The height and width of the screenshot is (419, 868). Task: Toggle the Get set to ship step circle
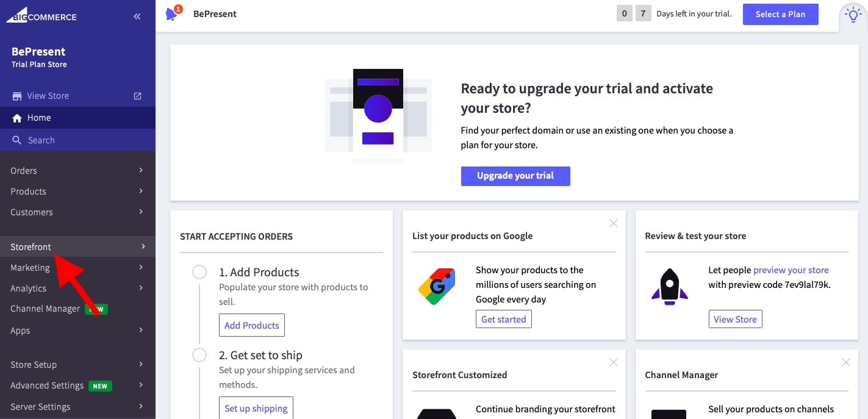[199, 355]
